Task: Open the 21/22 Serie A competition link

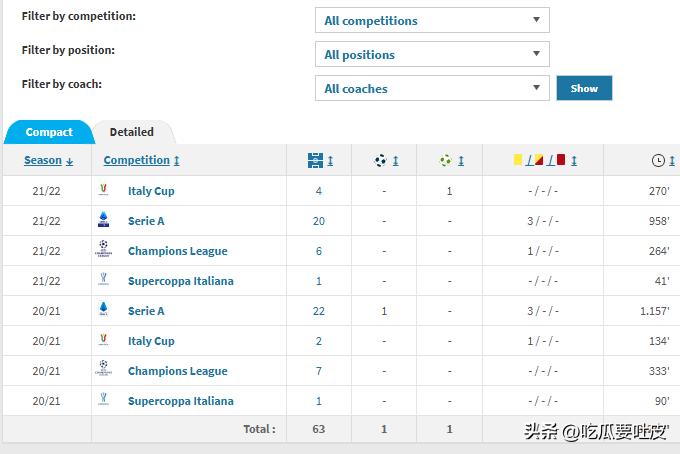Action: (146, 221)
